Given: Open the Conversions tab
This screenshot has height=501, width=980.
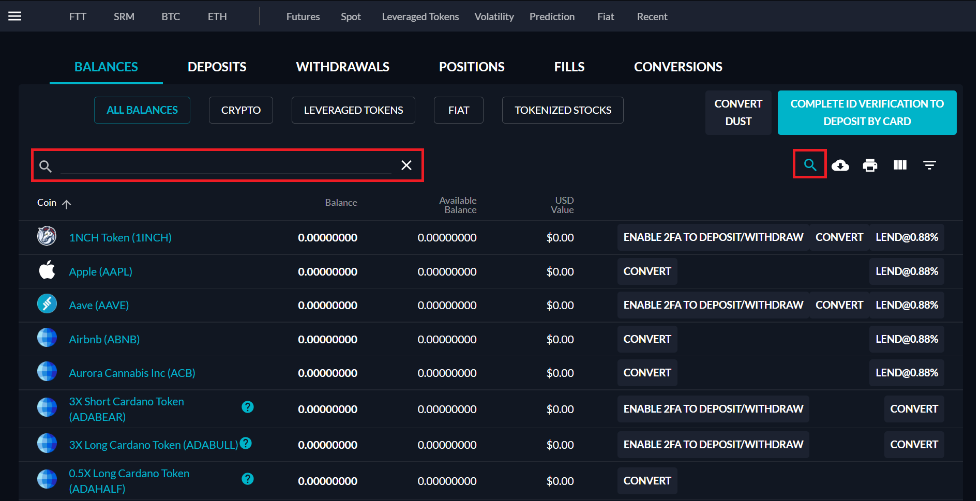Looking at the screenshot, I should click(678, 67).
